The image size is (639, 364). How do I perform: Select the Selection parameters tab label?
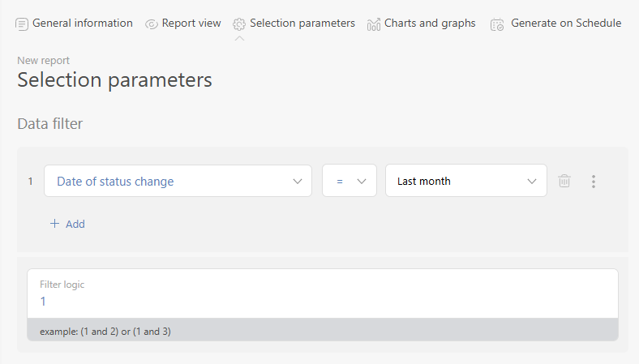(x=302, y=24)
